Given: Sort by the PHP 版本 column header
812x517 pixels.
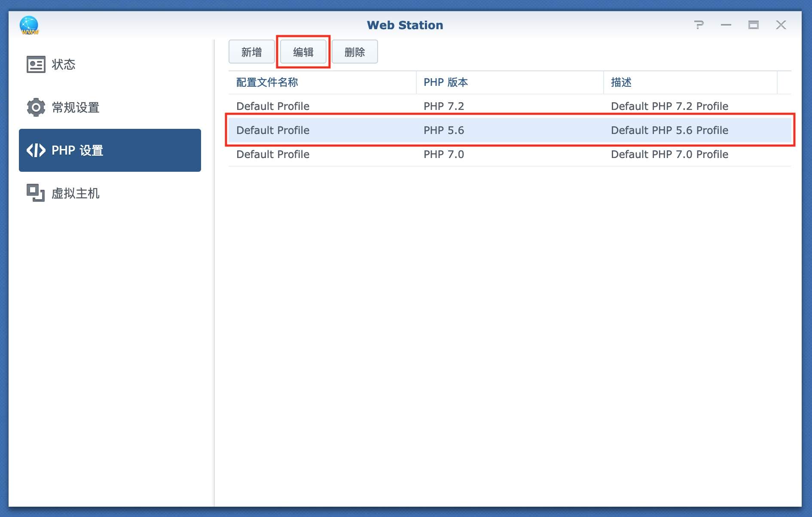Looking at the screenshot, I should tap(510, 82).
